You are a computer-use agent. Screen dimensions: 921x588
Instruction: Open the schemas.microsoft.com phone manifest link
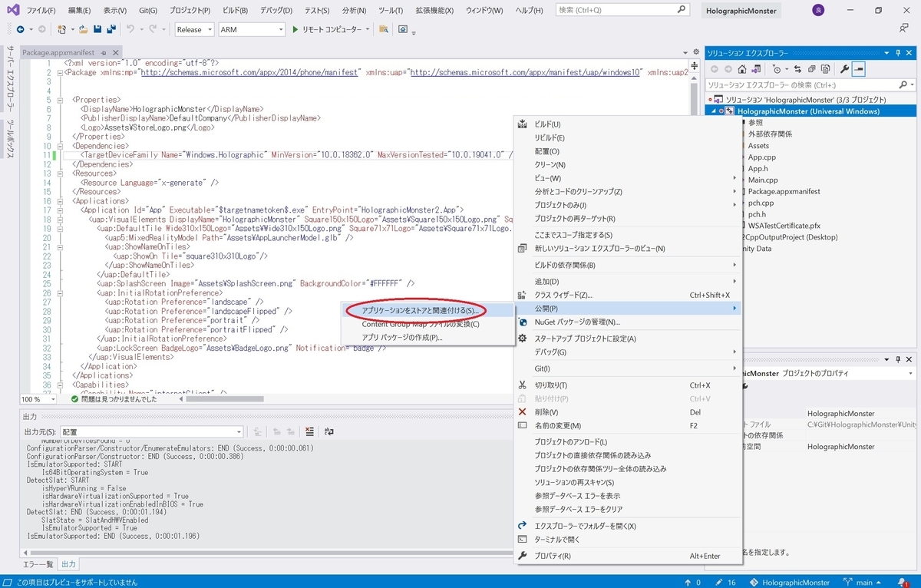(250, 72)
